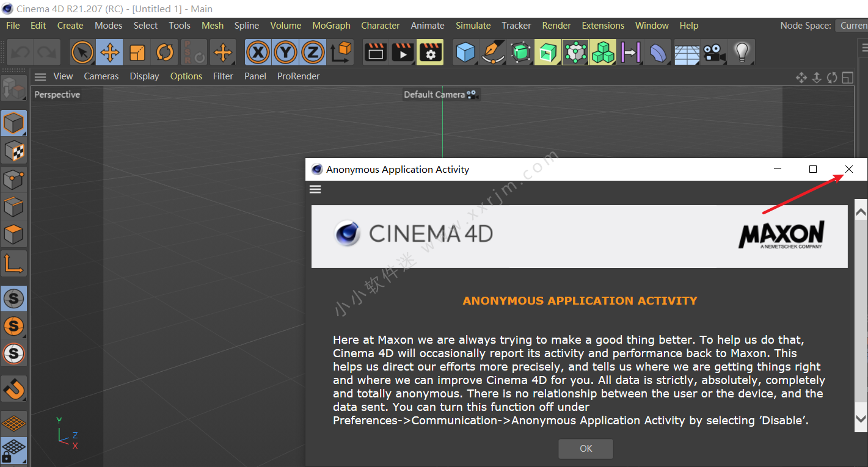Toggle the X axis lock

[258, 52]
